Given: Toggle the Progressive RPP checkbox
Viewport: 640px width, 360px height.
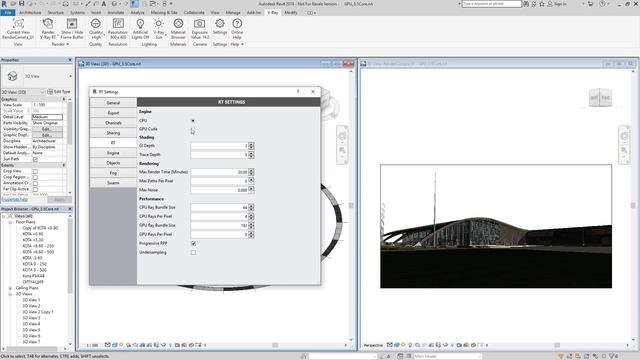Looking at the screenshot, I should (193, 244).
